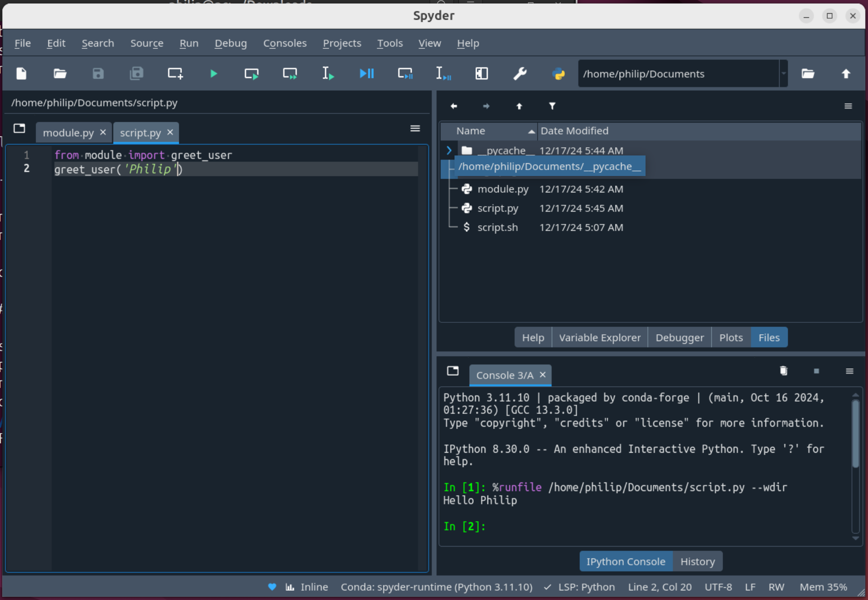Open working directory dropdown arrow
Screen dimensions: 868x600
click(x=784, y=73)
